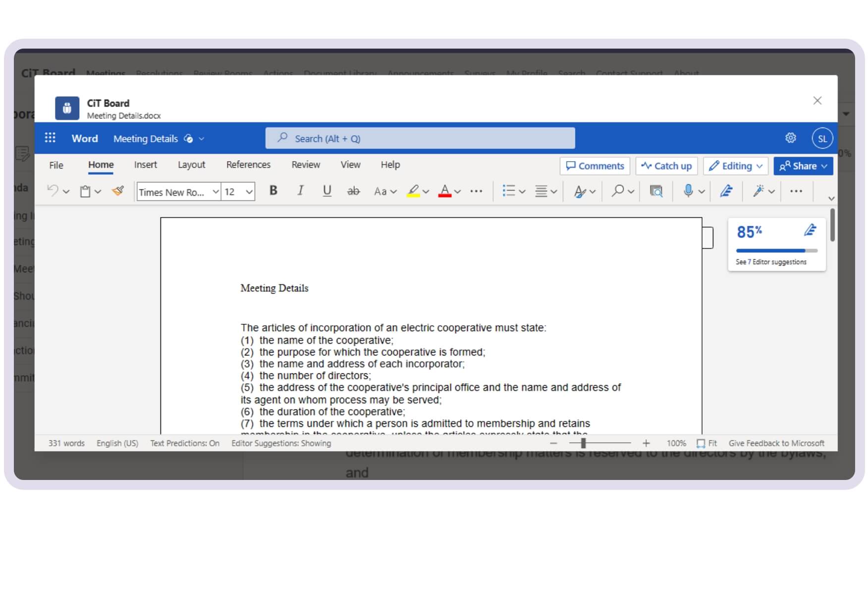Toggle Text Predictions off
This screenshot has height=595, width=868.
pyautogui.click(x=185, y=443)
